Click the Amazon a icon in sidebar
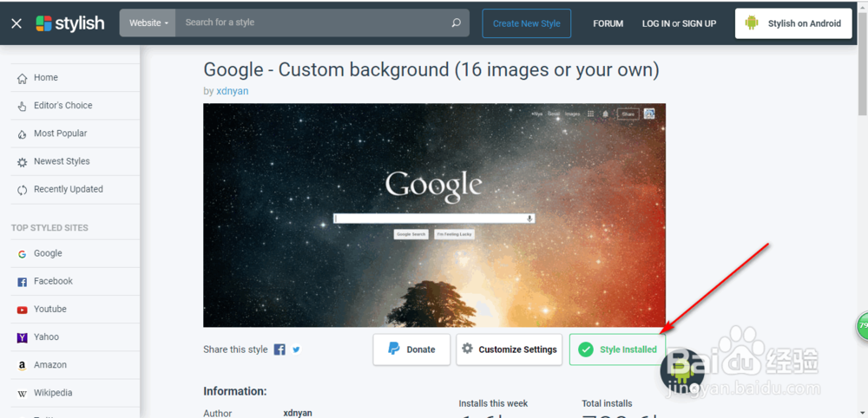The image size is (868, 418). click(23, 365)
